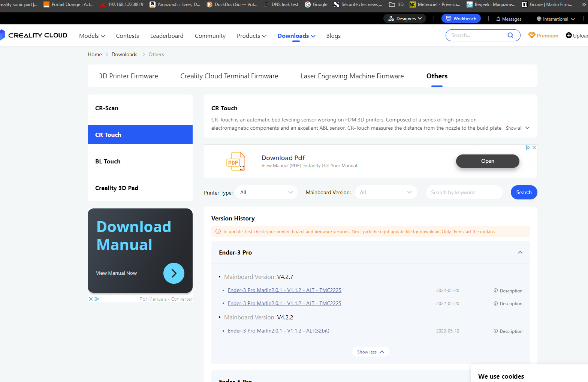The image size is (588, 382).
Task: Open the Community page
Action: click(210, 36)
